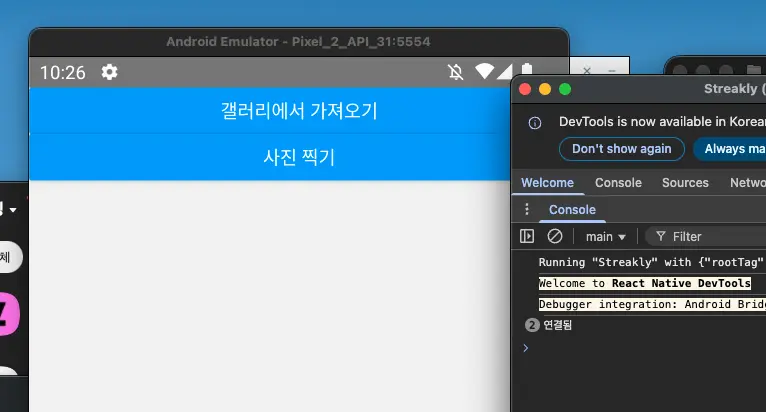
Task: Clear the console with the ban icon
Action: pyautogui.click(x=554, y=236)
